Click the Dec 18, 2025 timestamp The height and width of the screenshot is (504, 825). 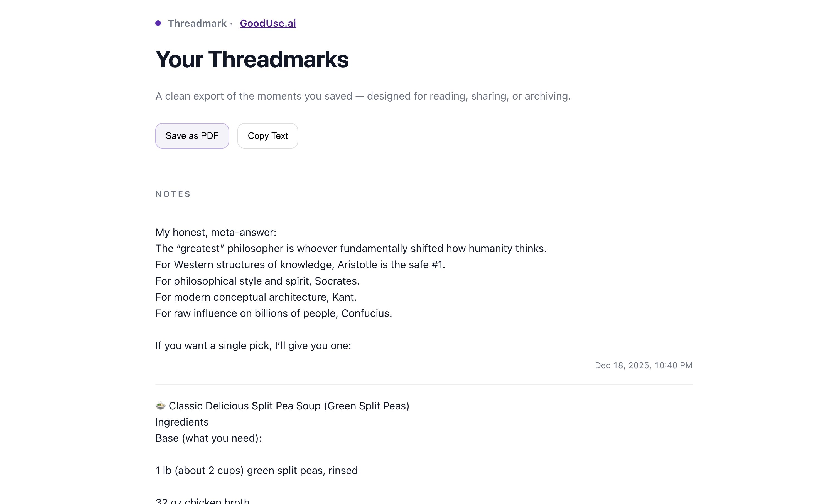pyautogui.click(x=644, y=365)
